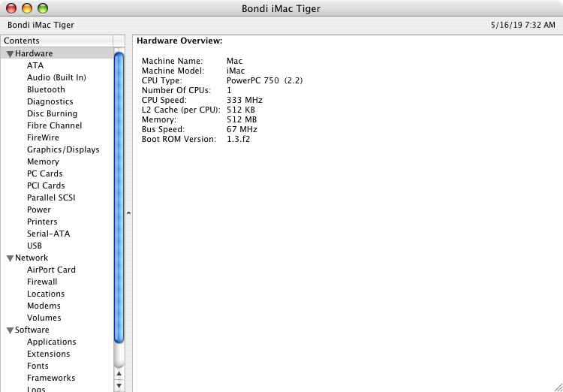Select Diagnostics in the sidebar
This screenshot has width=563, height=392.
click(50, 101)
